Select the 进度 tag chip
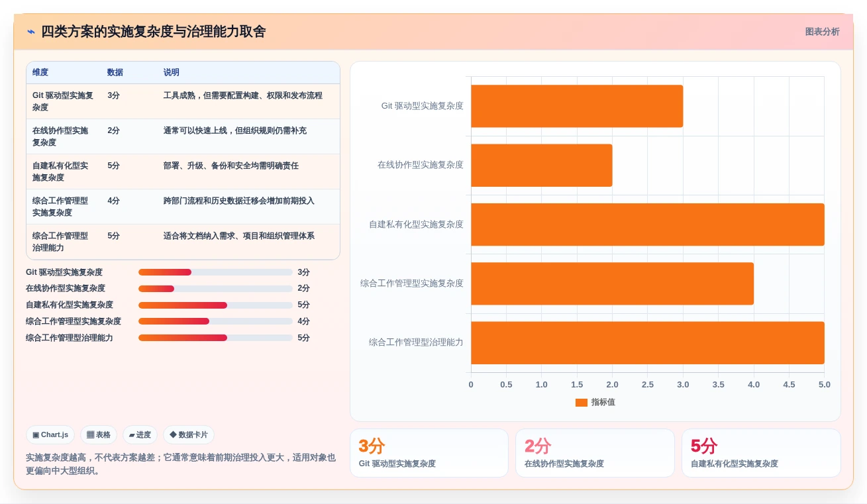This screenshot has width=867, height=504. point(140,435)
